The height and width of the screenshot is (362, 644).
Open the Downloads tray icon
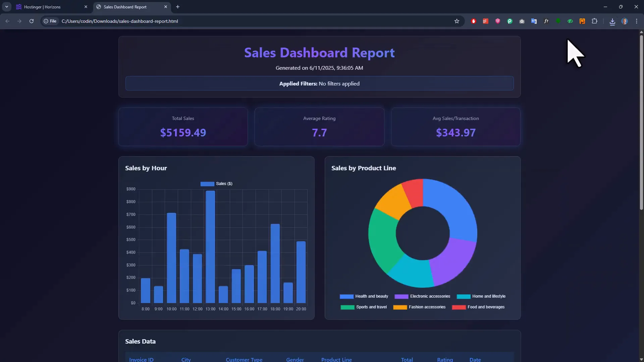[612, 21]
